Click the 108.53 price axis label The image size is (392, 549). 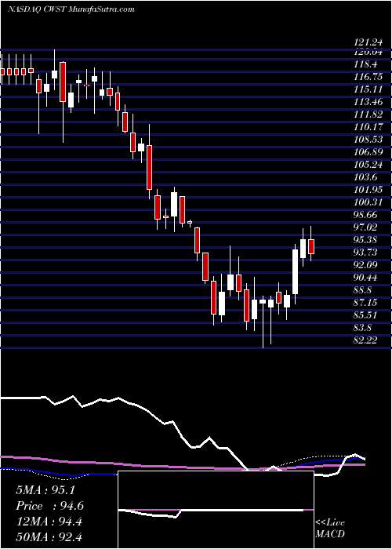368,140
